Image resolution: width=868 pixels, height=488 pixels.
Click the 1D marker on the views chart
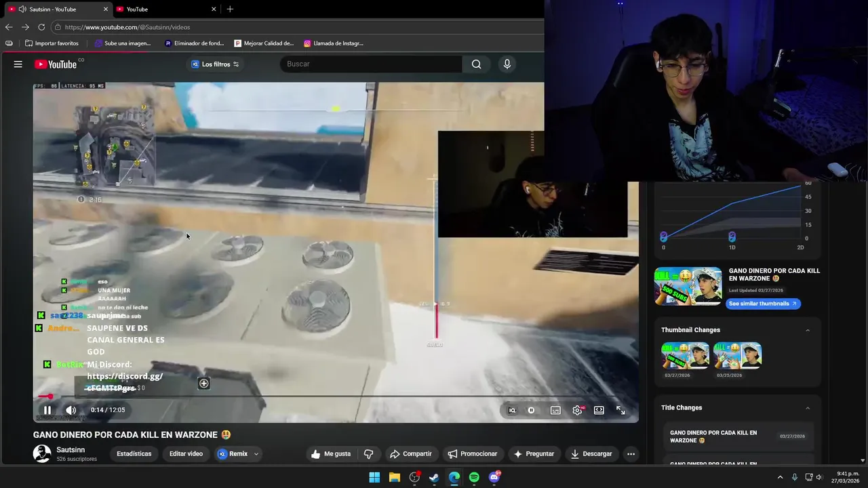pos(732,236)
